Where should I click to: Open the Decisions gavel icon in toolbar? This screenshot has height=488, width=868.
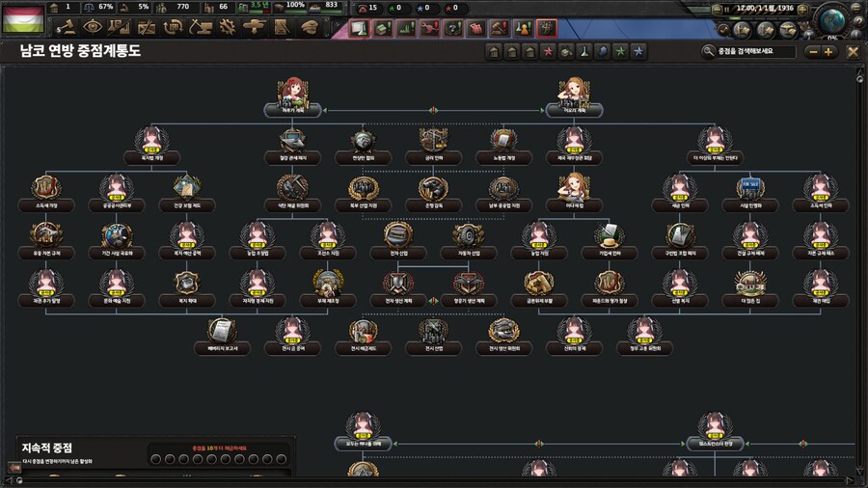coord(66,27)
